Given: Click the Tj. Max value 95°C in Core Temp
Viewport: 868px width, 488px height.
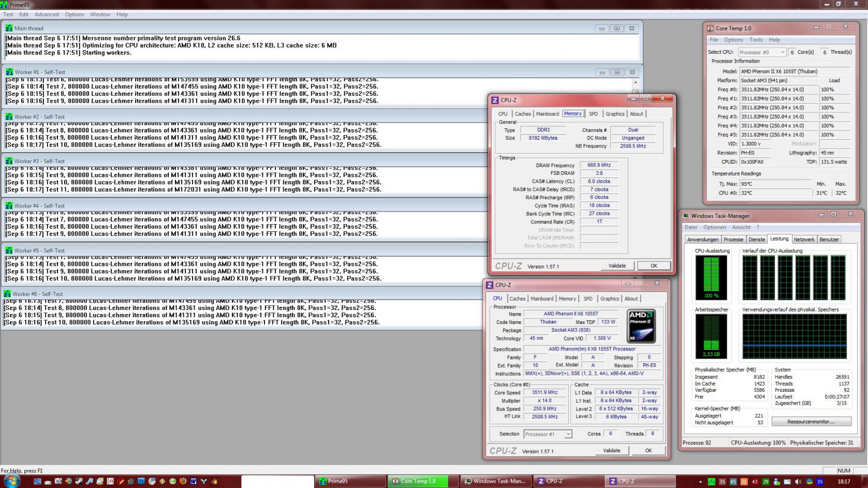Looking at the screenshot, I should point(775,184).
